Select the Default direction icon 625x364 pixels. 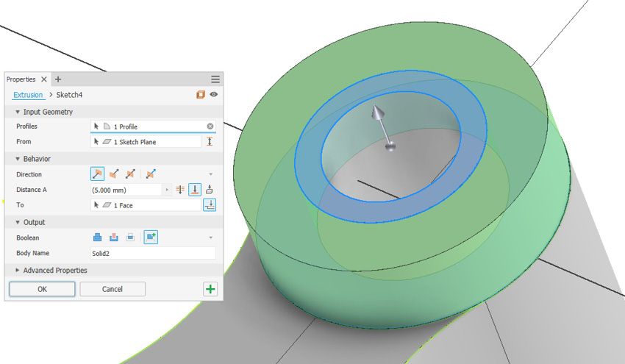(97, 174)
